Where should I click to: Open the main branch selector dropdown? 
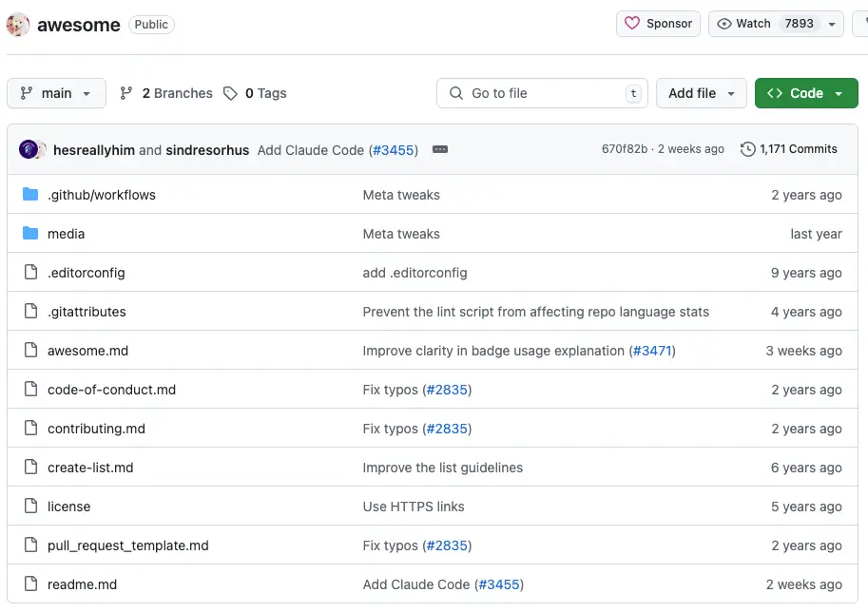point(56,93)
